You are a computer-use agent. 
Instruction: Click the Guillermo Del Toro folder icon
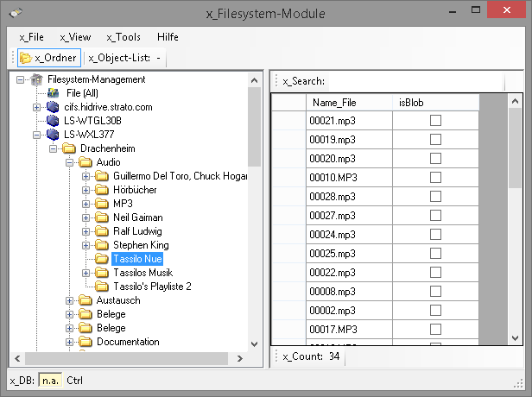102,176
